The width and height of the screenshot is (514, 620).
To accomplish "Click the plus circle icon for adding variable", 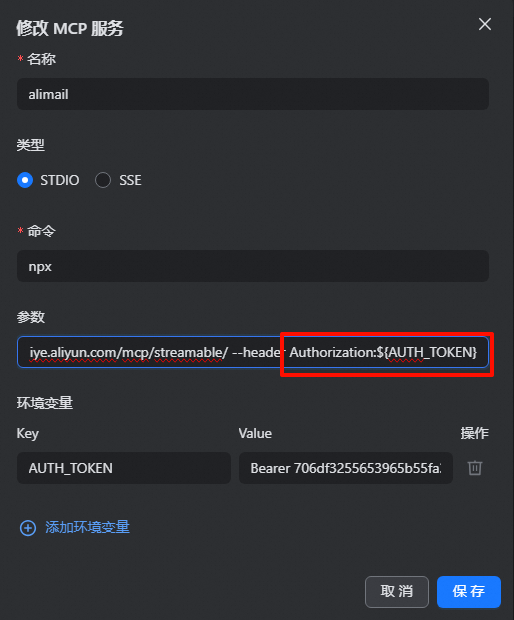I will [28, 528].
